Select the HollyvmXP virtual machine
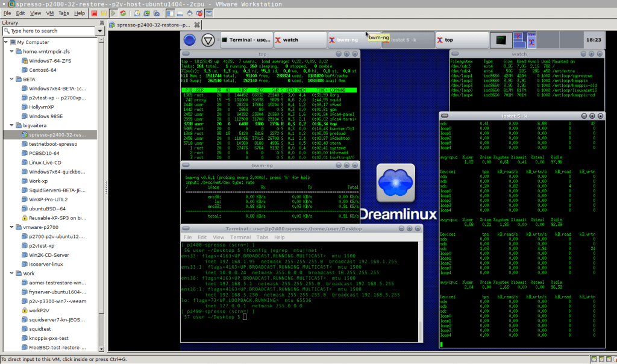617x364 pixels. [x=38, y=107]
